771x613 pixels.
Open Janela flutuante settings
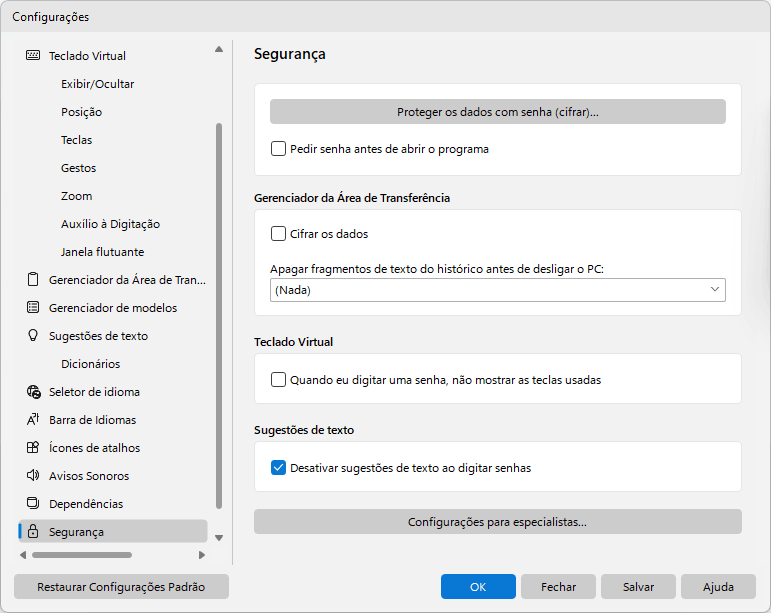102,252
